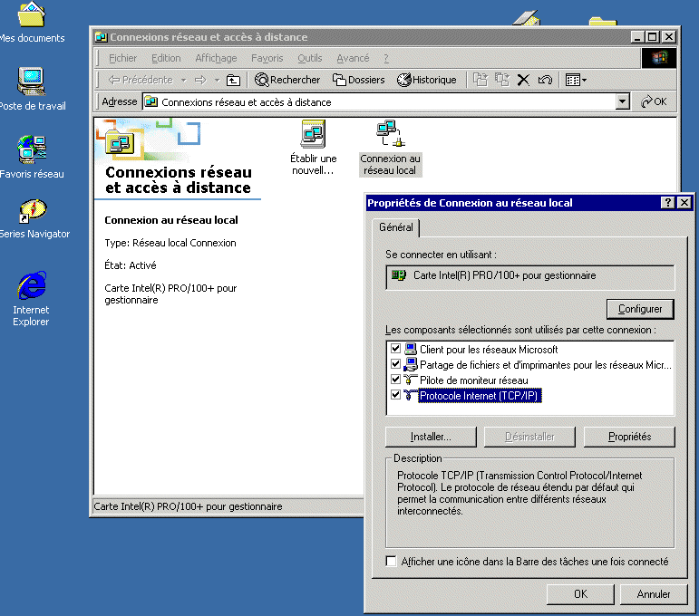699x616 pixels.
Task: Open the Outils menu
Action: [x=310, y=58]
